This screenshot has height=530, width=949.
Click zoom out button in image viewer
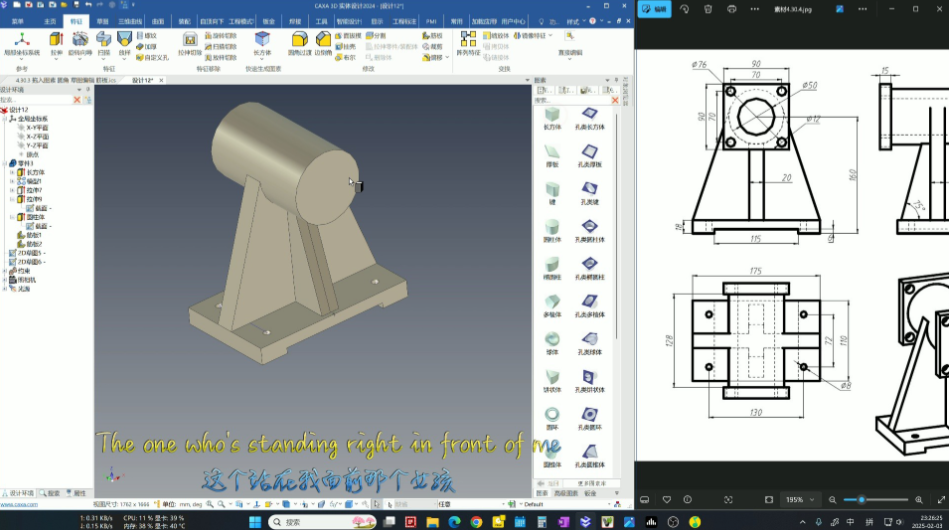tap(832, 500)
